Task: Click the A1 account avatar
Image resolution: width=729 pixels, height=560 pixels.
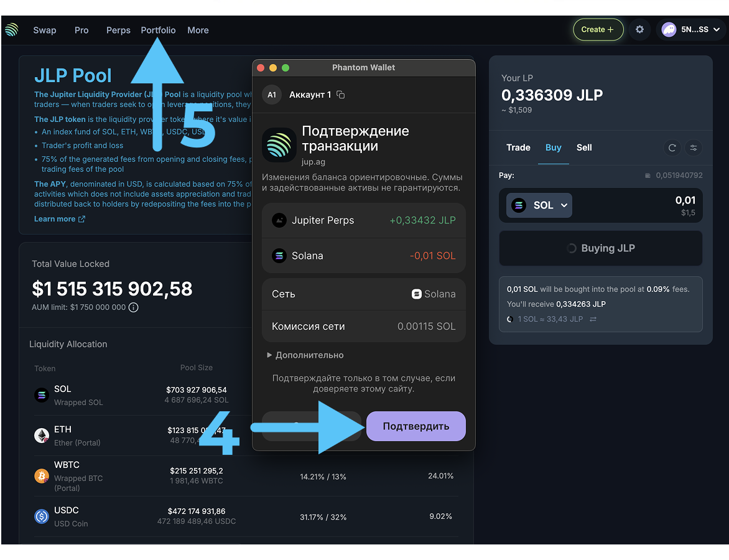Action: (x=271, y=95)
